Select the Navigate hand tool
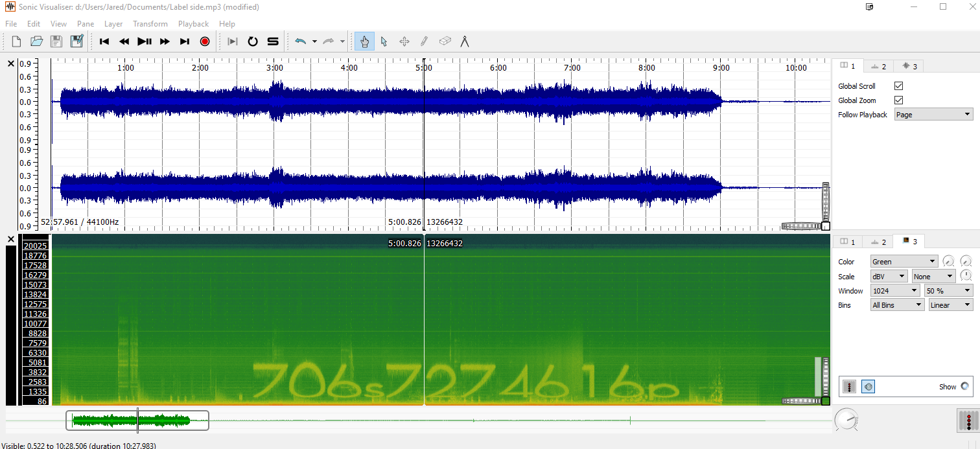The height and width of the screenshot is (449, 980). (364, 41)
